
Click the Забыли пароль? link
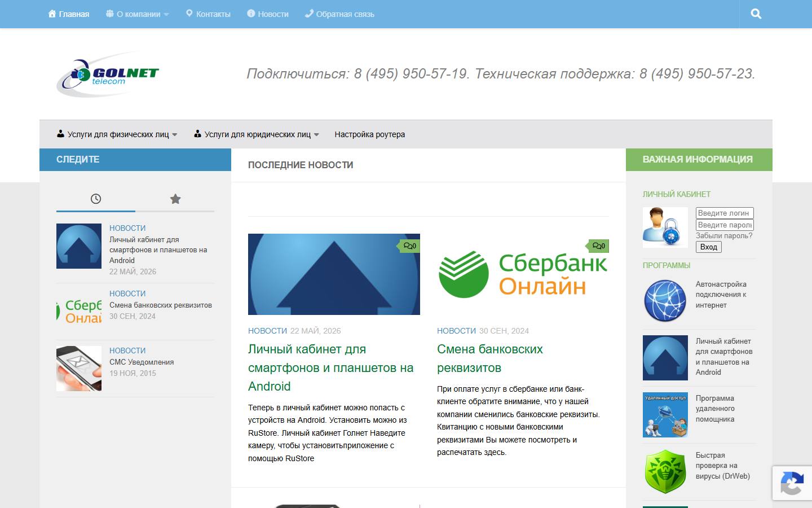click(x=724, y=236)
